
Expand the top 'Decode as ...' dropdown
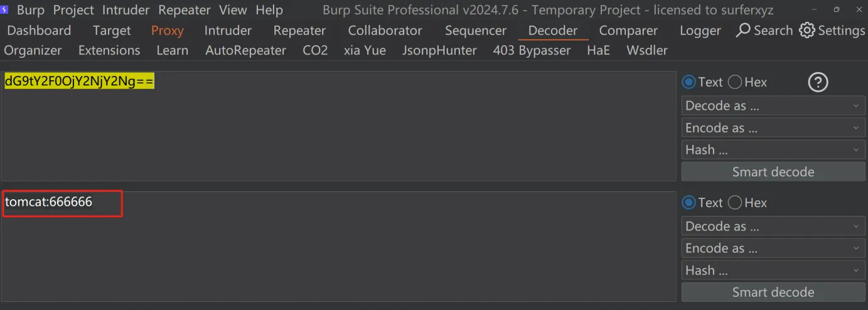point(773,105)
